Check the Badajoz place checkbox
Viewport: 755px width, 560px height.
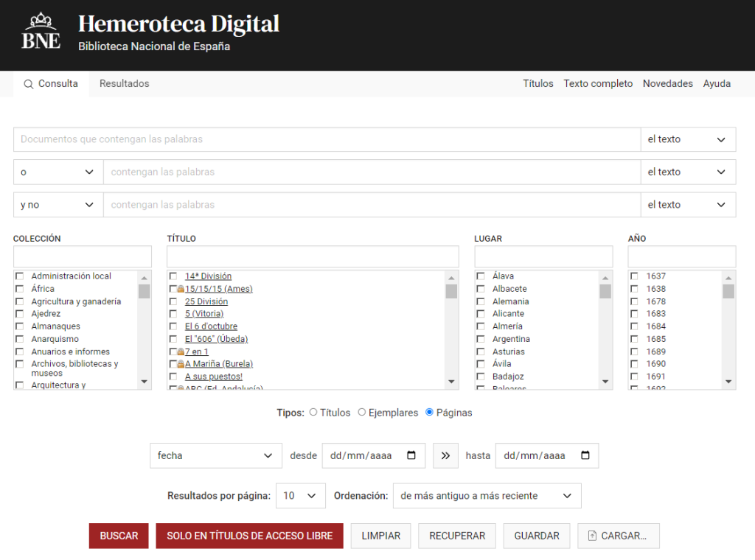click(481, 377)
